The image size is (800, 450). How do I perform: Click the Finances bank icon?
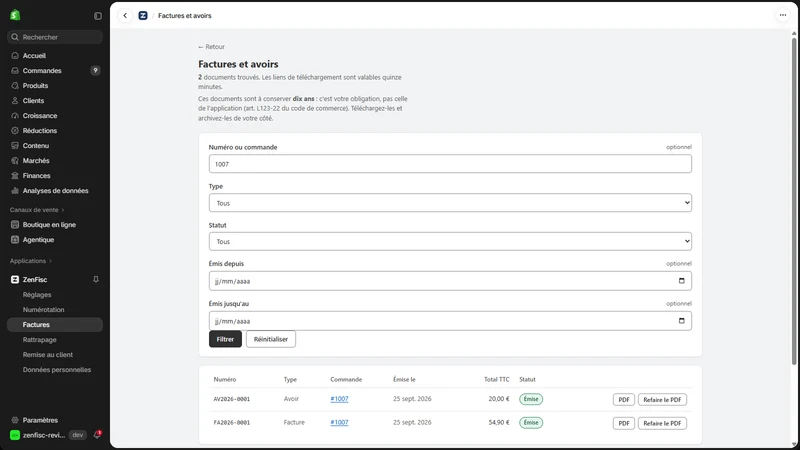[x=15, y=176]
